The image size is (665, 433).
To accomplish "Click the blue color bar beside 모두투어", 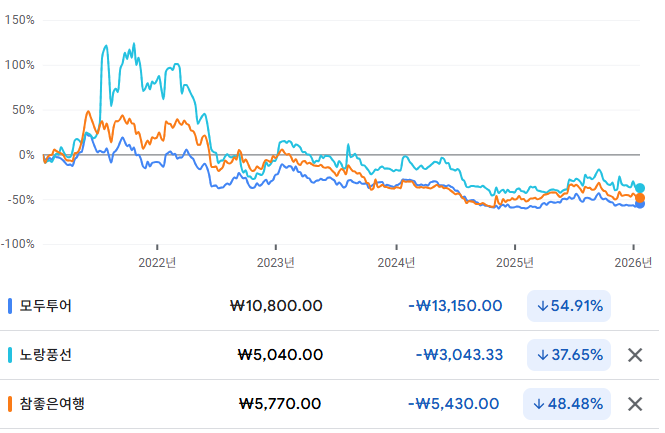I will coord(10,306).
